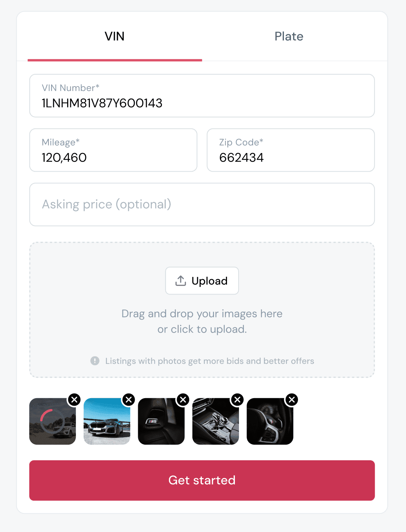Click the info icon next to the photos tip
Screen dimensions: 406x532
[x=94, y=361]
